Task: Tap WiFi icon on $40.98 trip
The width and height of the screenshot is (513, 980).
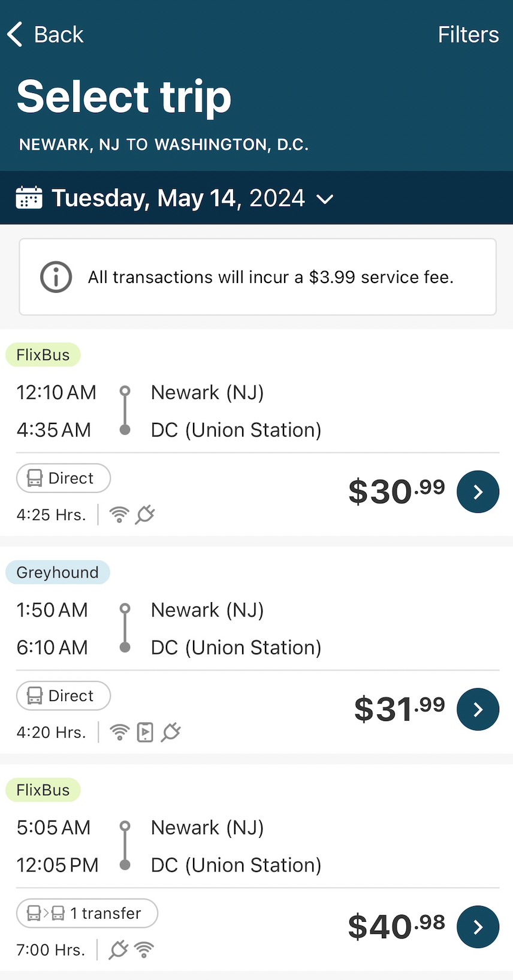Action: (x=144, y=949)
